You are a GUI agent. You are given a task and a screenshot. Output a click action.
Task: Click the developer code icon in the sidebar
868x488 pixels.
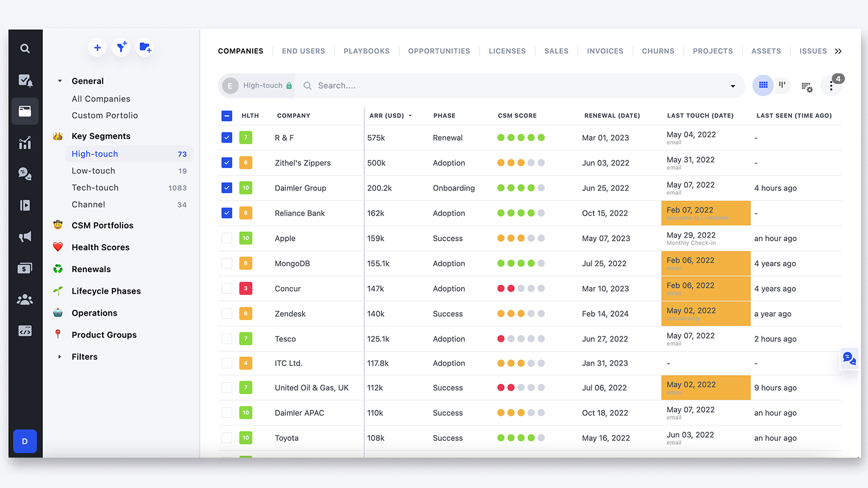25,331
